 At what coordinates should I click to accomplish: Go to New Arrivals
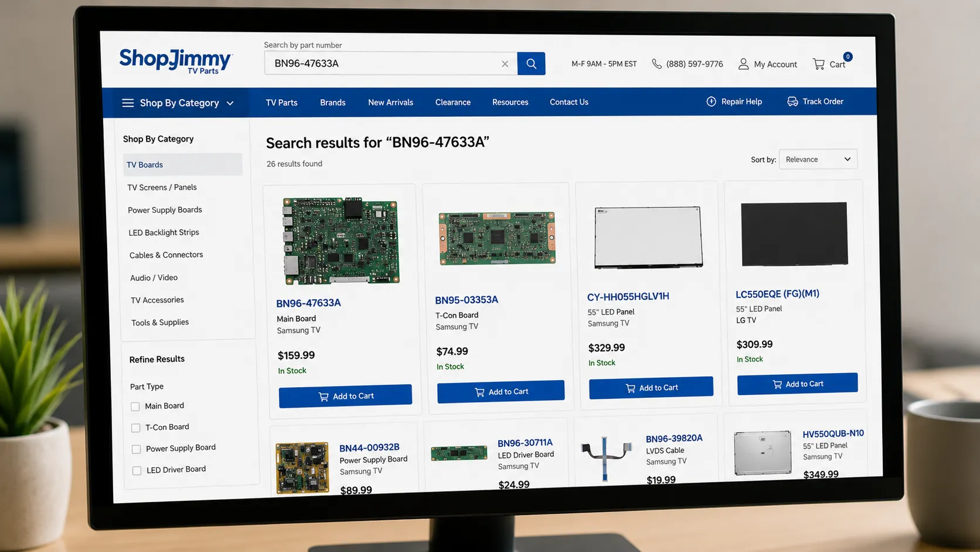click(390, 102)
